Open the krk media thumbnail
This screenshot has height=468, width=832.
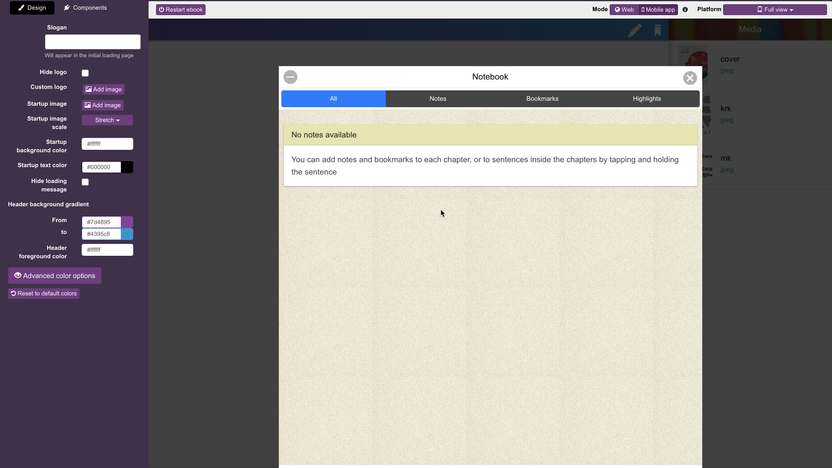pyautogui.click(x=705, y=114)
